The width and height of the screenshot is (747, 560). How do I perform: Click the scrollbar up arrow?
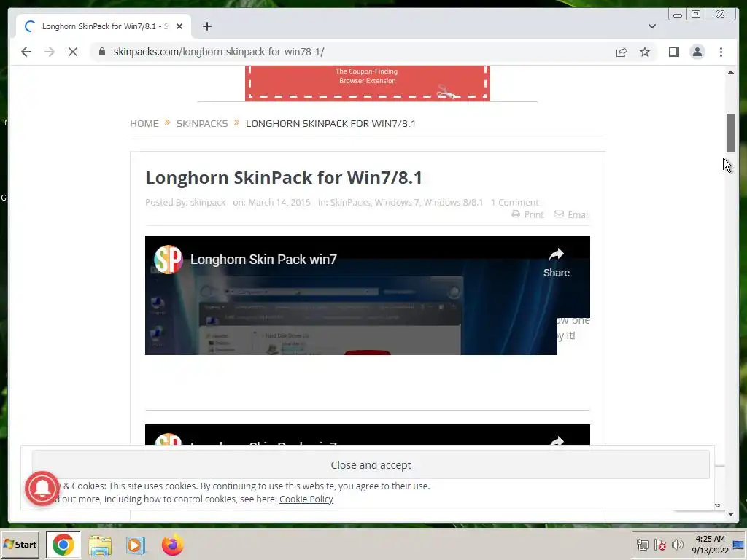coord(731,72)
